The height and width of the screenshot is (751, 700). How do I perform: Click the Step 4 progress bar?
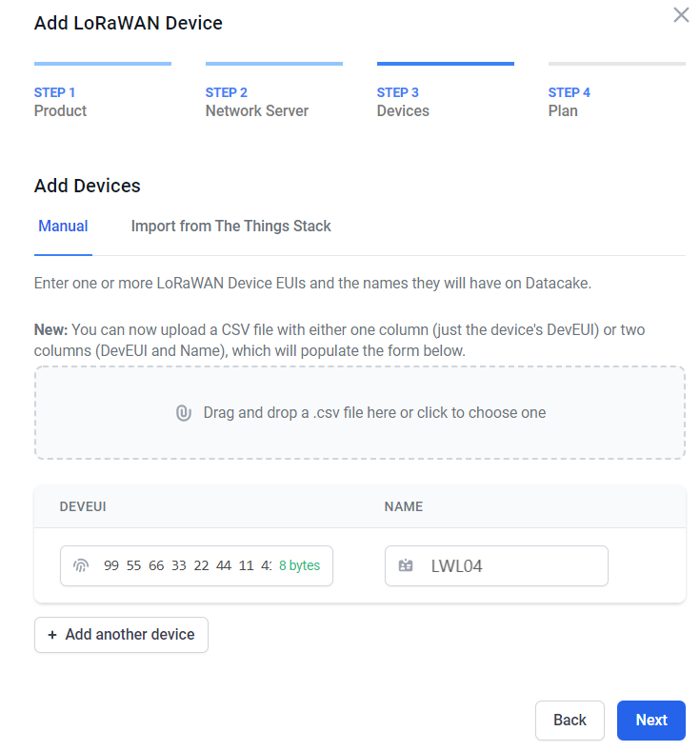click(616, 64)
